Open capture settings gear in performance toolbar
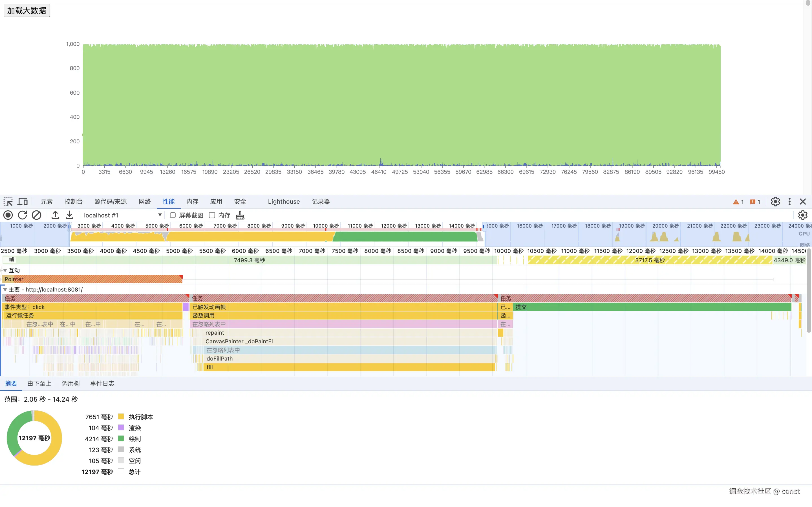This screenshot has height=507, width=812. (803, 215)
